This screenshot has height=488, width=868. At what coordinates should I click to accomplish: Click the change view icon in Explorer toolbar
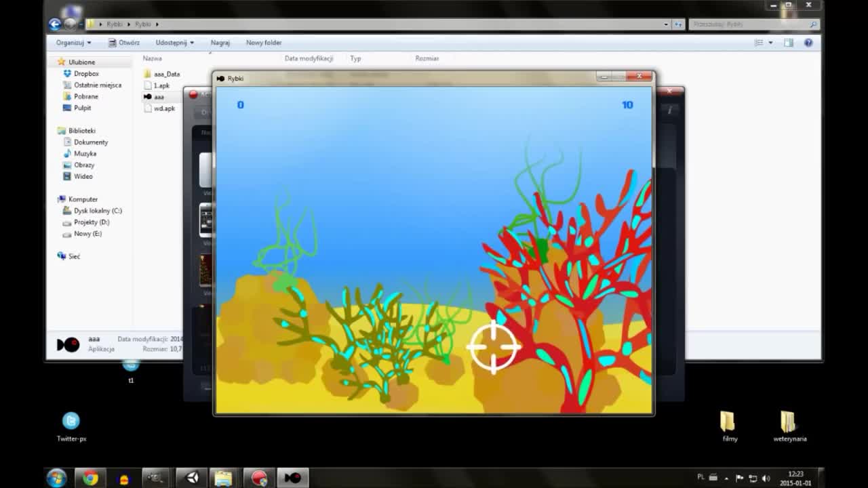pos(759,42)
